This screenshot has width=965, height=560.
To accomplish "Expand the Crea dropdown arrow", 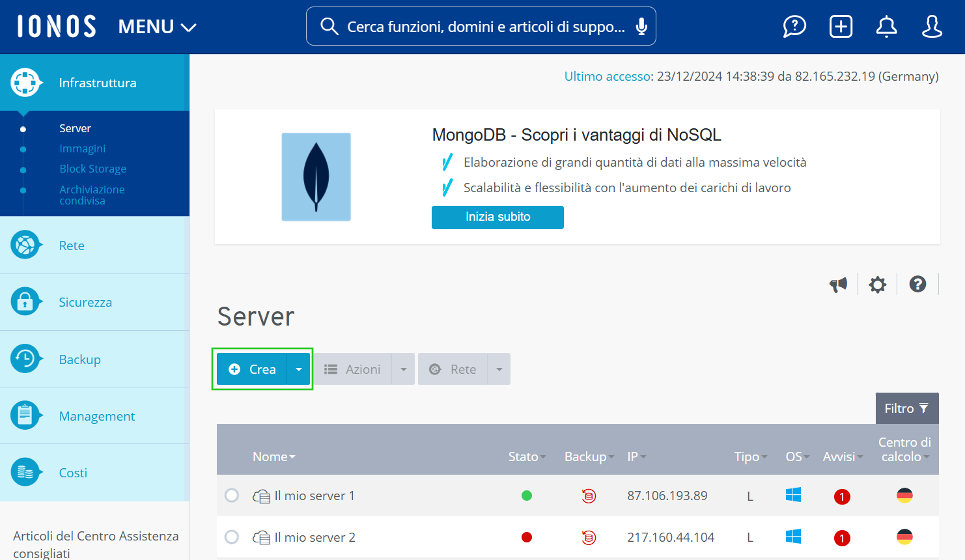I will (299, 369).
